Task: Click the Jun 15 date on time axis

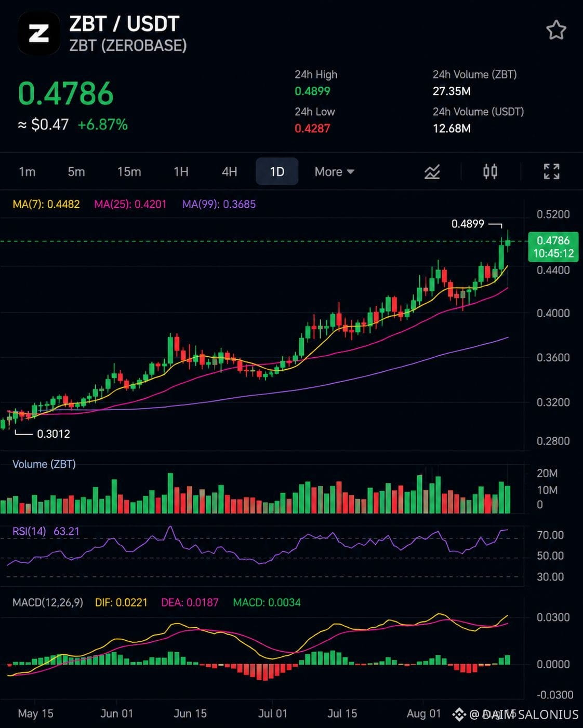Action: 190,713
